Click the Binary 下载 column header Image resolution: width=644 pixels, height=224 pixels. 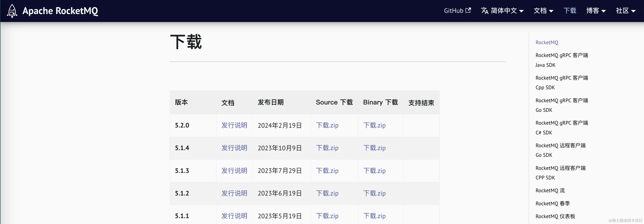coord(381,102)
